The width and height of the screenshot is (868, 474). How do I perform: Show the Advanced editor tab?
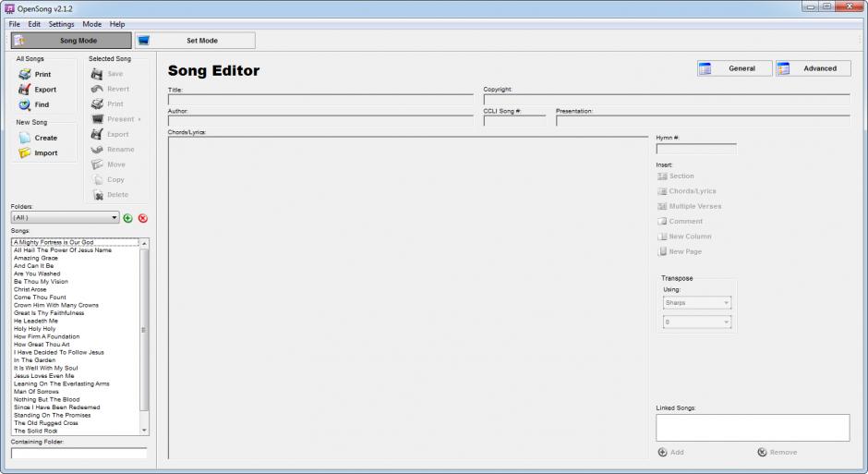pos(814,68)
